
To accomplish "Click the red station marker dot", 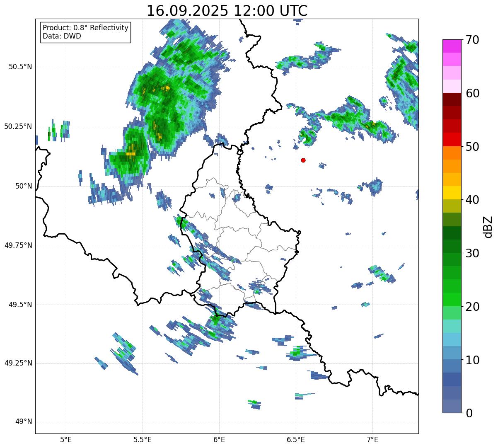I will [303, 160].
